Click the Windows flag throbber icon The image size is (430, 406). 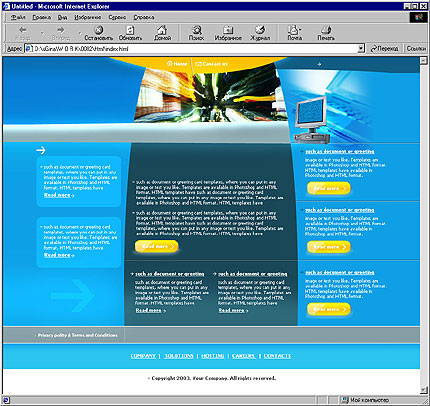(x=419, y=17)
